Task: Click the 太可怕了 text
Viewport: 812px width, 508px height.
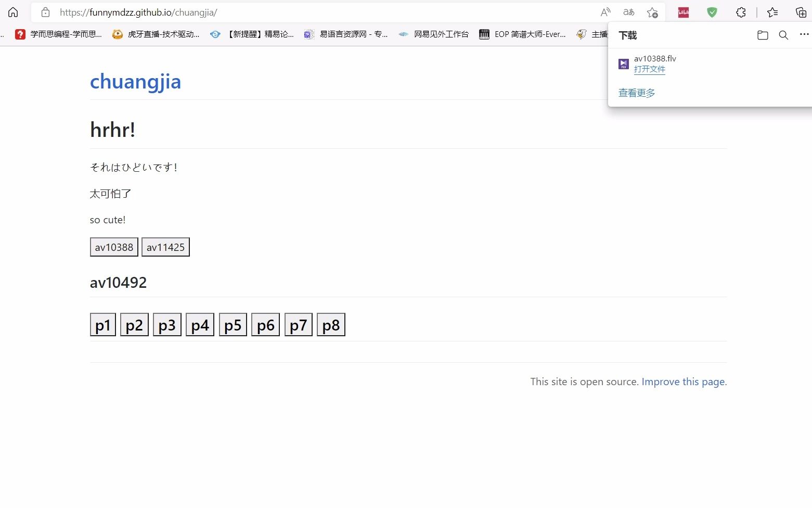Action: pos(110,194)
